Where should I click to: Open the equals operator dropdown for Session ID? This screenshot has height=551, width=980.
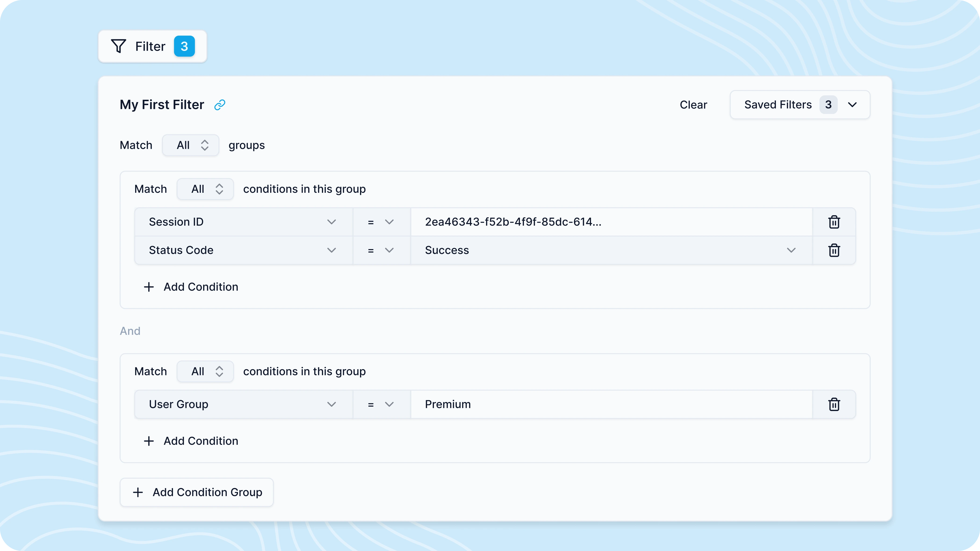click(389, 222)
